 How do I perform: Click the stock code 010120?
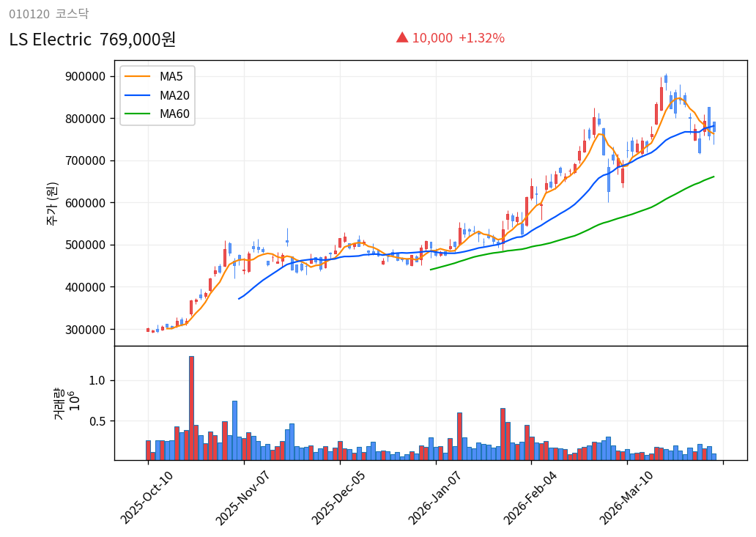(x=29, y=14)
